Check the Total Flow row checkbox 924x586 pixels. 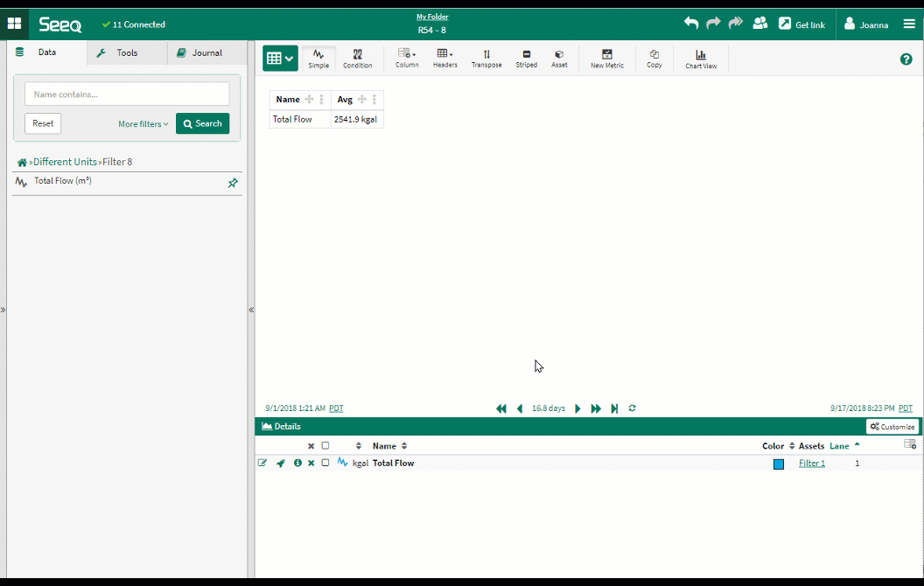(x=325, y=464)
